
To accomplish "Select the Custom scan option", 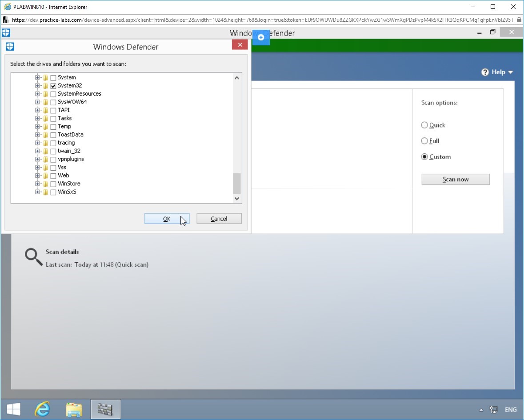I will point(424,157).
